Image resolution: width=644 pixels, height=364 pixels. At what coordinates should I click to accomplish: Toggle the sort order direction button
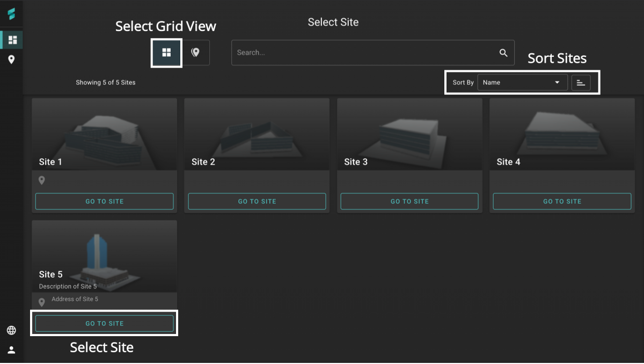581,82
